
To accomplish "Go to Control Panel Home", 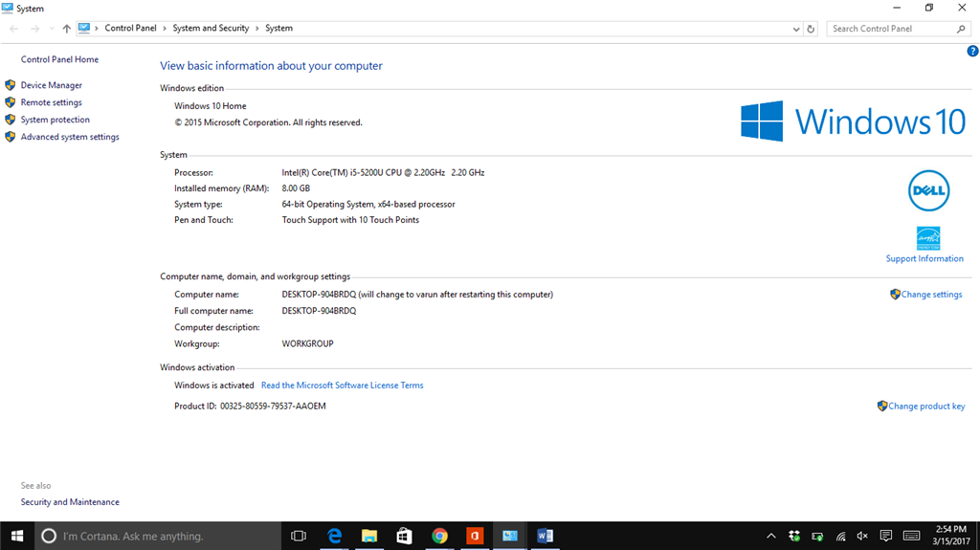I will [x=59, y=59].
